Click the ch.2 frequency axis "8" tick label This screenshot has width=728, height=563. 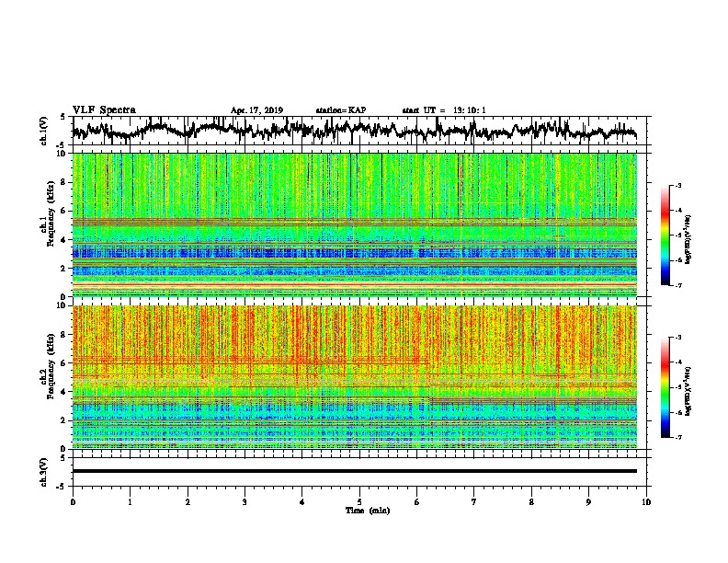pos(63,335)
